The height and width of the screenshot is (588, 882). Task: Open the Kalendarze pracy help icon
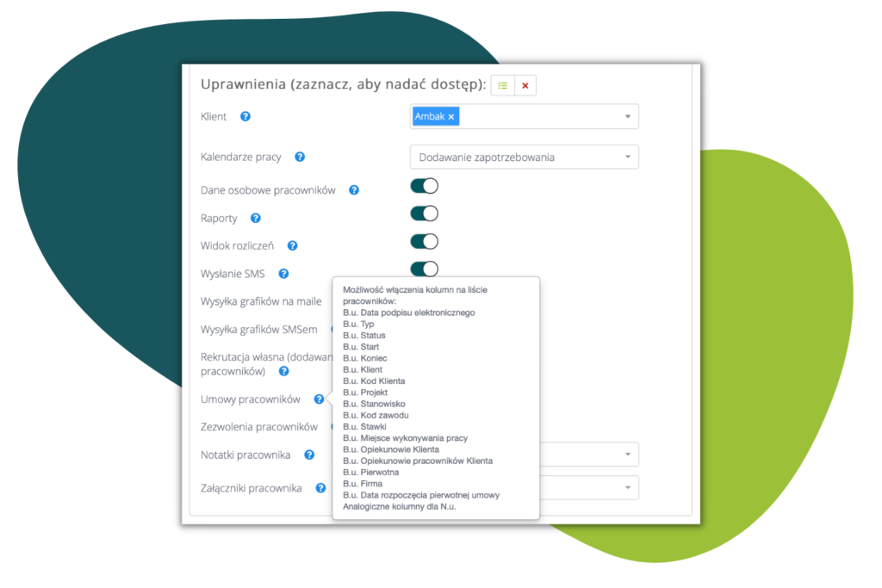click(300, 157)
